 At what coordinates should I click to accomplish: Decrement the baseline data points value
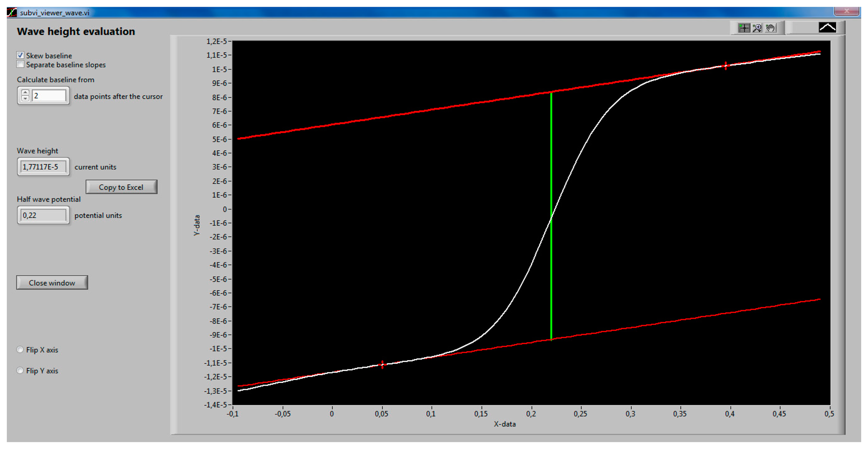[x=25, y=98]
